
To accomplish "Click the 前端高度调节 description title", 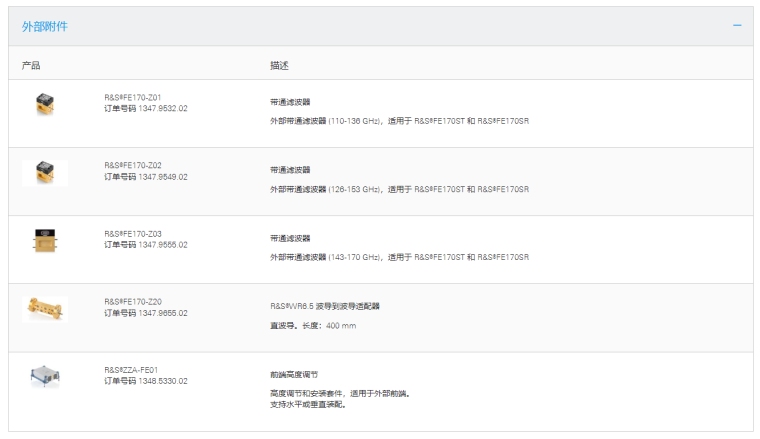I will click(283, 373).
